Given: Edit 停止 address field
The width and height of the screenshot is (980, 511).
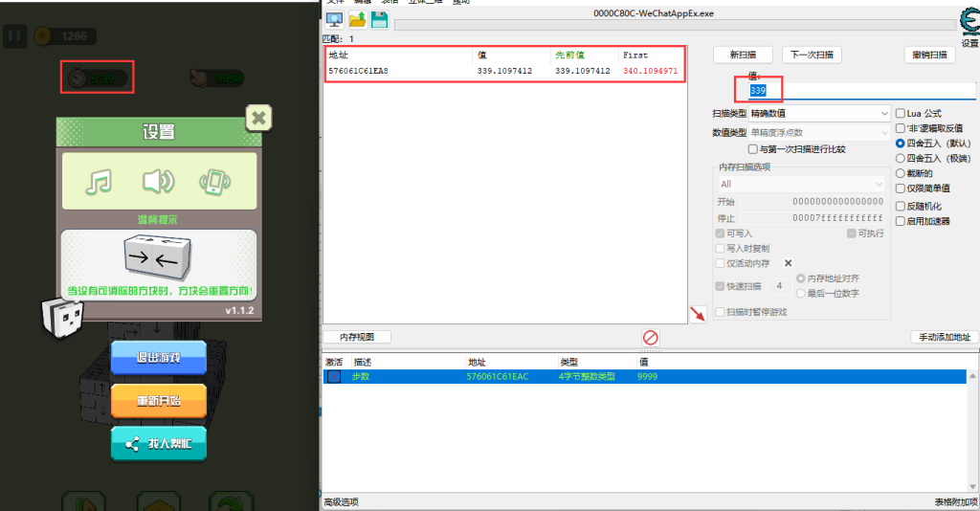Looking at the screenshot, I should [x=812, y=218].
